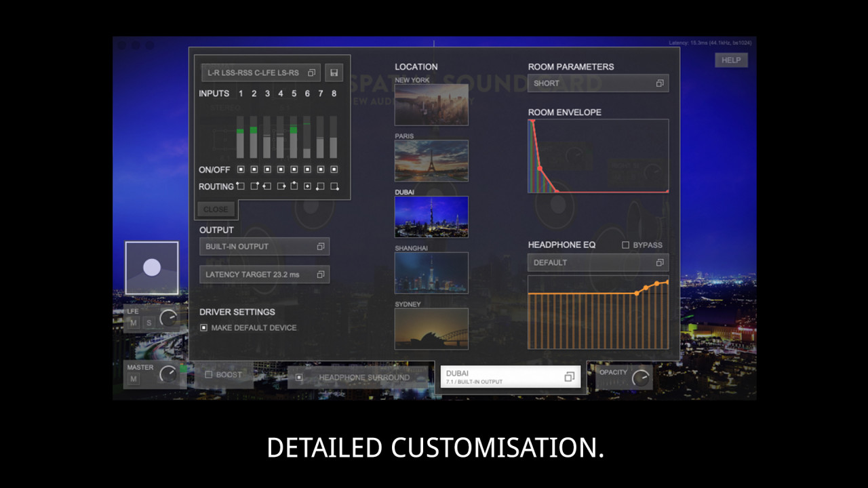Click the top peak point of Room Envelope
868x488 pixels.
[x=532, y=121]
